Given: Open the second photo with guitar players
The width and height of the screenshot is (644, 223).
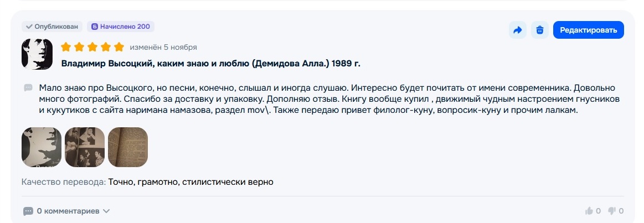Looking at the screenshot, I should point(85,147).
